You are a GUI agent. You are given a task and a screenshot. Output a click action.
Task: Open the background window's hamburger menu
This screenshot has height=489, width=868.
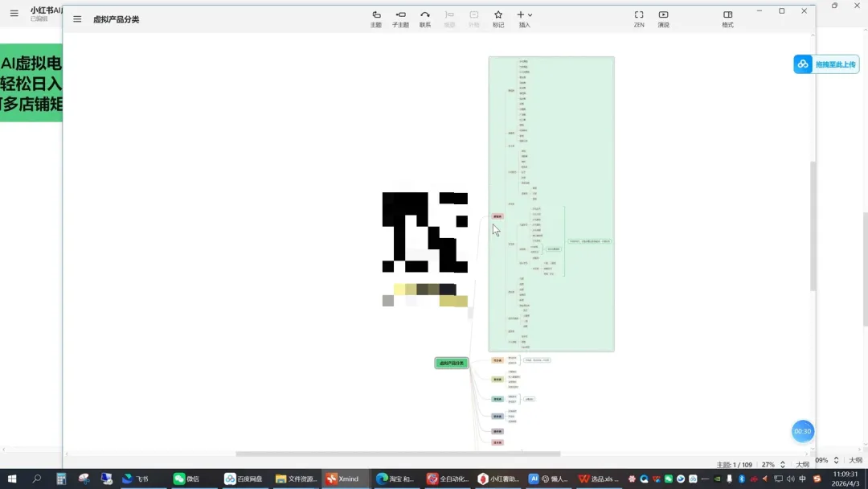coord(14,14)
